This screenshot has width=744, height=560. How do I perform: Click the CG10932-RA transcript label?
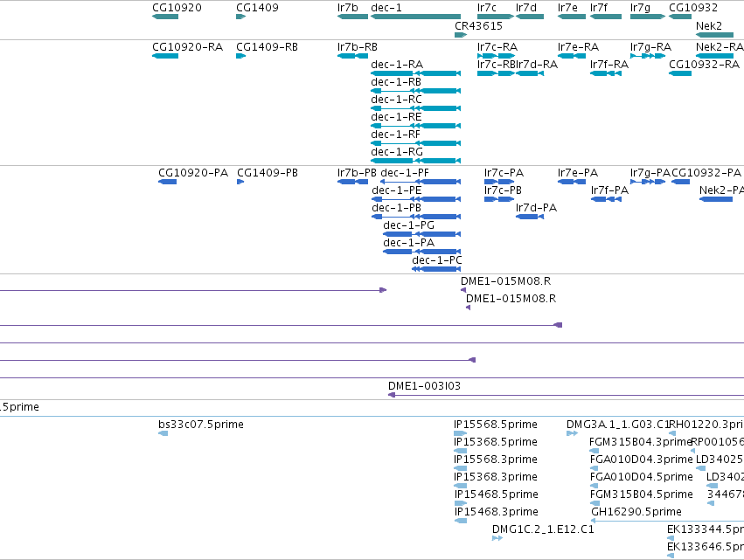704,65
